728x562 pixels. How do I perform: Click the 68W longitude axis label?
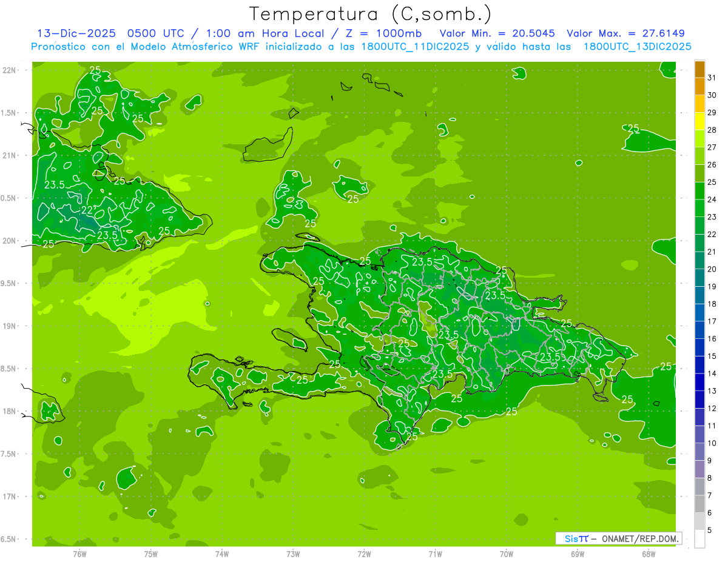(x=648, y=554)
